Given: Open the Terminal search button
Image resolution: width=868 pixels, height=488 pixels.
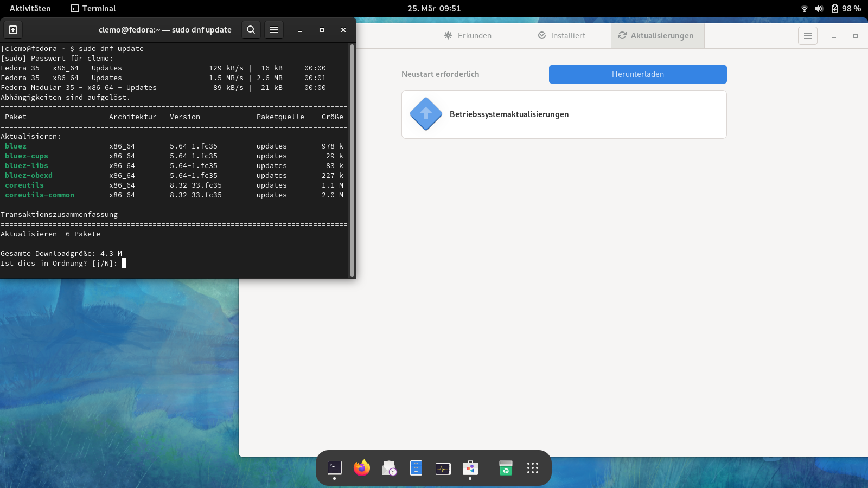Looking at the screenshot, I should click(x=251, y=30).
